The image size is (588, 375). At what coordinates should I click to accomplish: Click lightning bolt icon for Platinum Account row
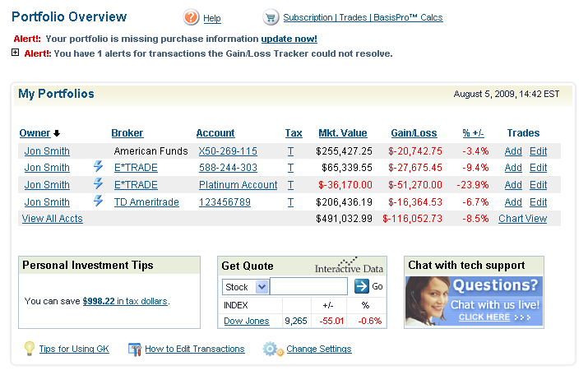pyautogui.click(x=98, y=183)
